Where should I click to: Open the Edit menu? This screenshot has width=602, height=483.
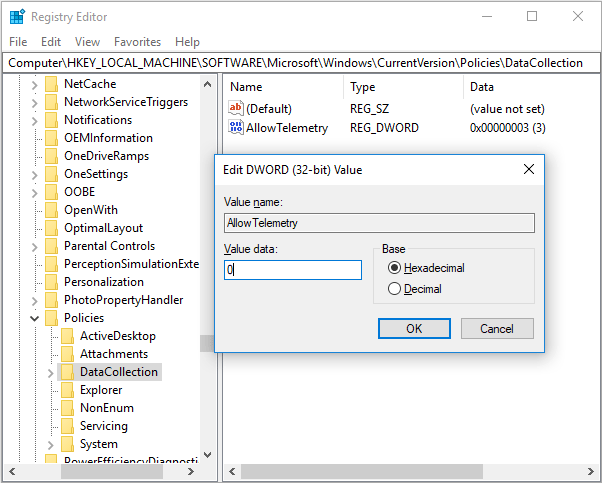click(51, 41)
